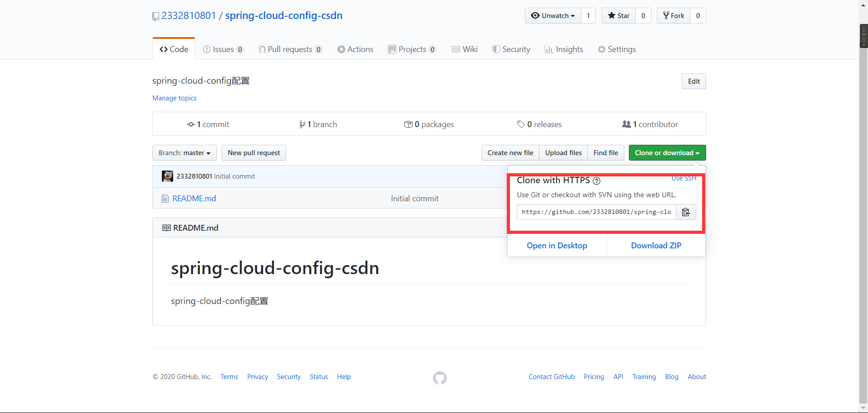Image resolution: width=868 pixels, height=413 pixels.
Task: Select the HTTPS clone URL field
Action: 596,212
